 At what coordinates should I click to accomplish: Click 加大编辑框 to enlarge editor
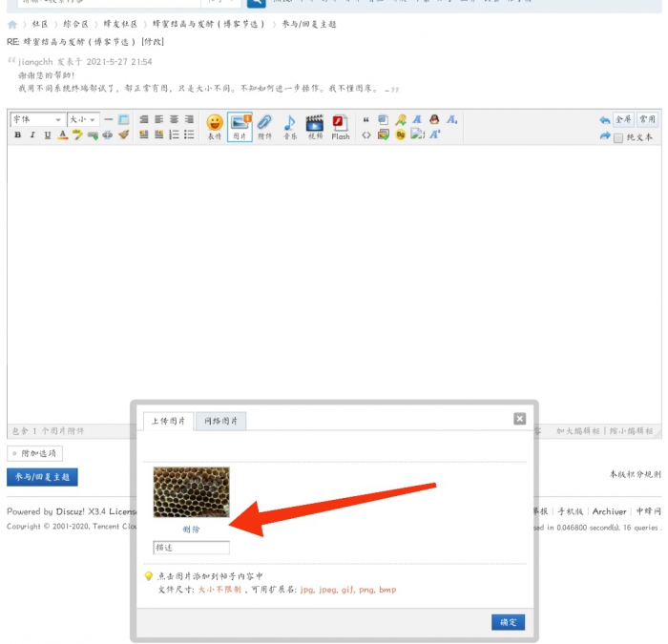click(577, 431)
